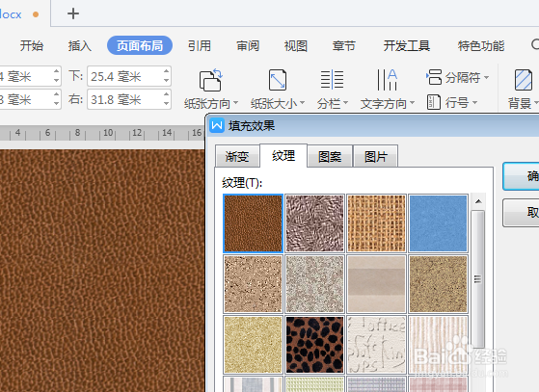The height and width of the screenshot is (392, 539).
Task: Open the 特色功能 ribbon tab
Action: (x=481, y=45)
